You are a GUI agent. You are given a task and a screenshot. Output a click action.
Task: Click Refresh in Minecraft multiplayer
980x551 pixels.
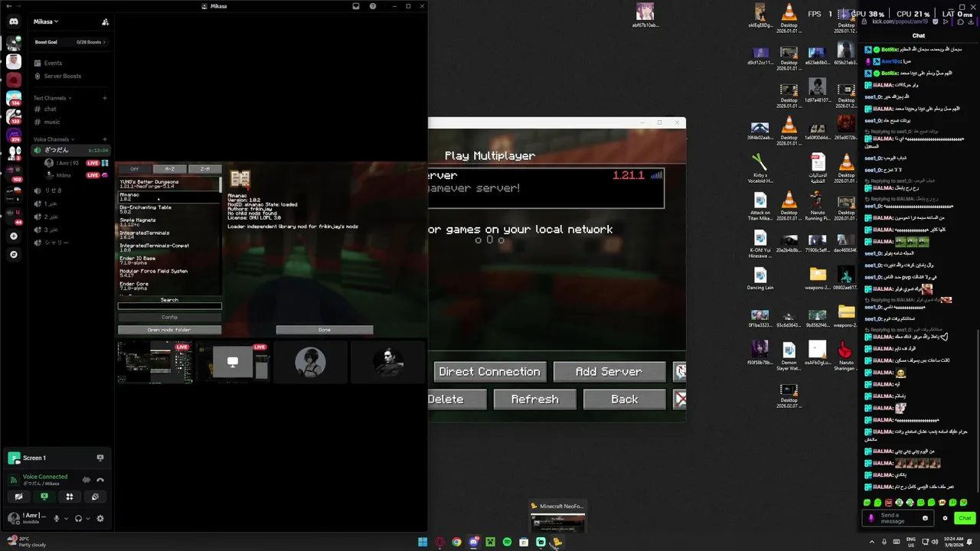534,399
